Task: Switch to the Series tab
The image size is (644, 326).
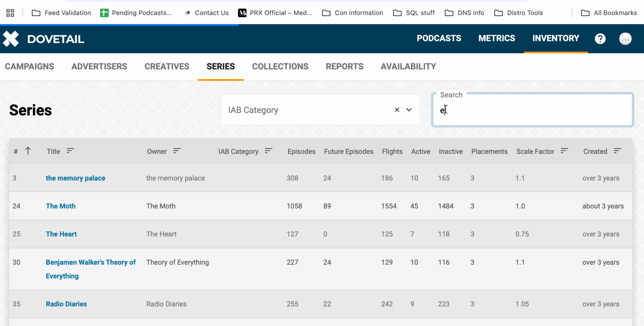Action: tap(221, 67)
